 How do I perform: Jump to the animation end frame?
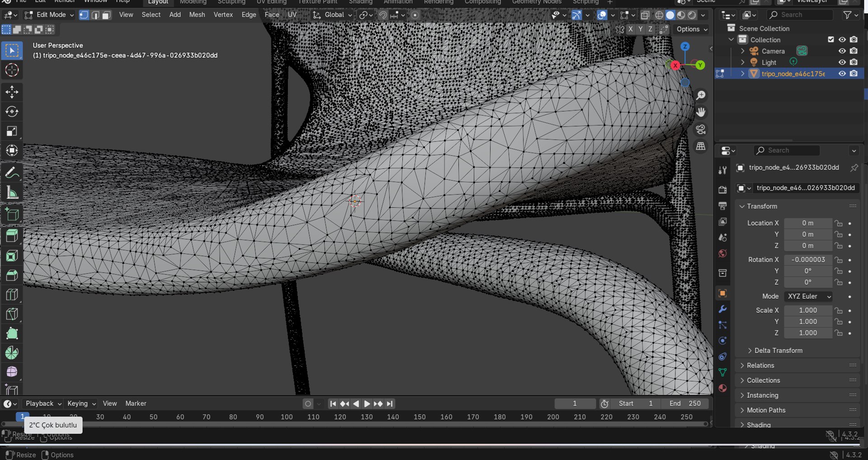(390, 404)
